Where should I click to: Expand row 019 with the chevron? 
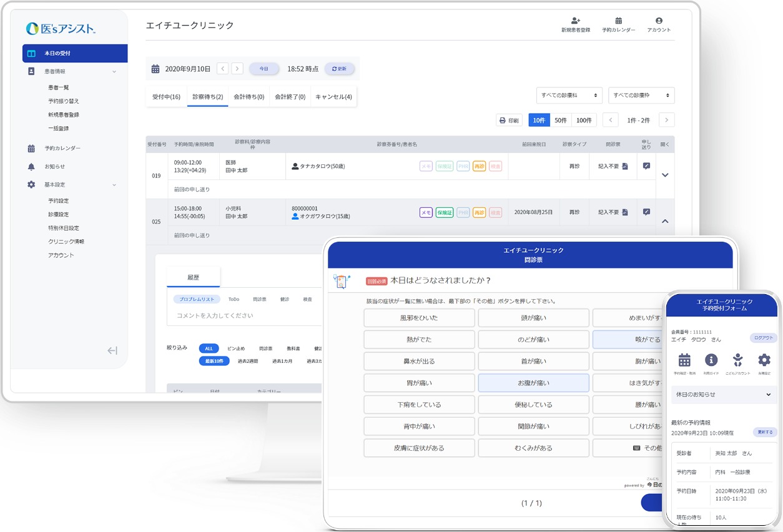665,175
